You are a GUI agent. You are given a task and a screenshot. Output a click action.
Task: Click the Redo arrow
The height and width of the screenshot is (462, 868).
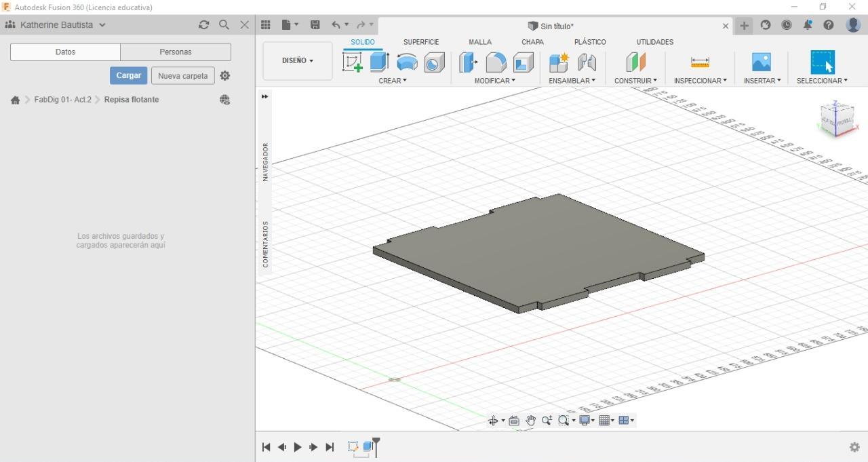(361, 25)
